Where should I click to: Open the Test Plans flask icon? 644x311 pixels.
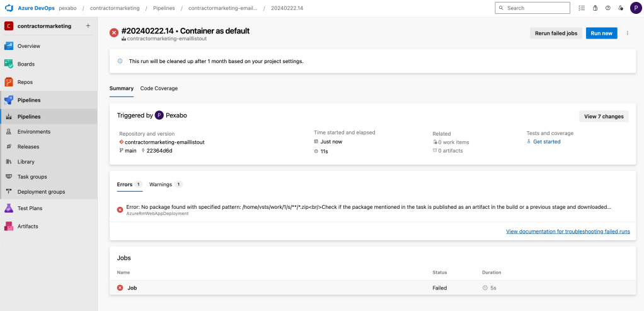(9, 208)
